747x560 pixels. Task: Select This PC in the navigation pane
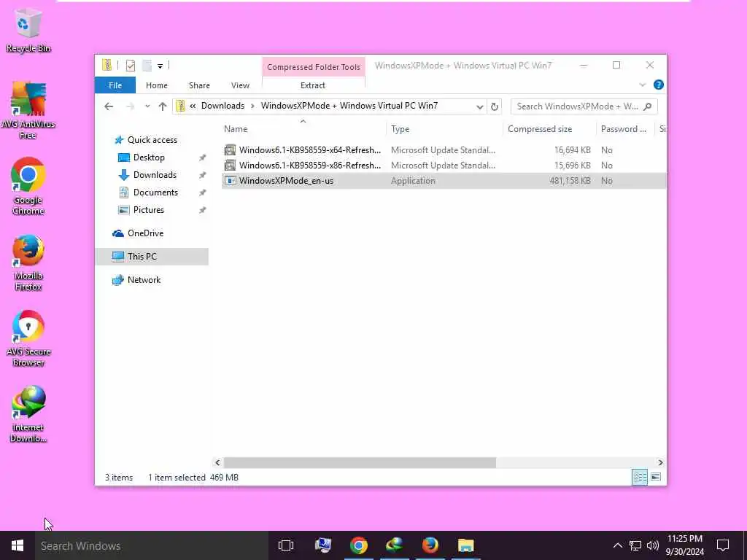152,256
